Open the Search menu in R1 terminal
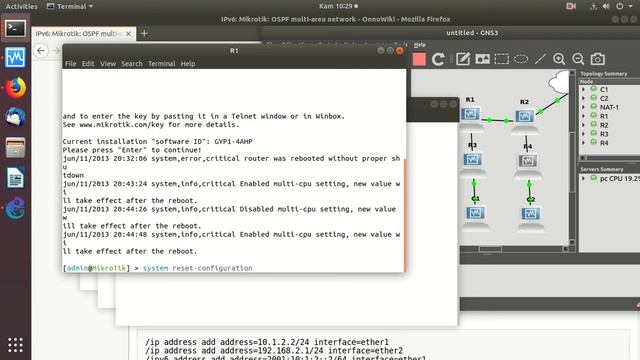The image size is (640, 360). pos(132,64)
